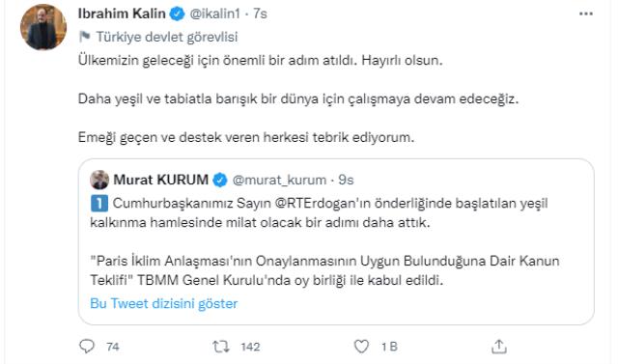The image size is (618, 364).
Task: Click the retweet arrows icon
Action: tap(221, 347)
